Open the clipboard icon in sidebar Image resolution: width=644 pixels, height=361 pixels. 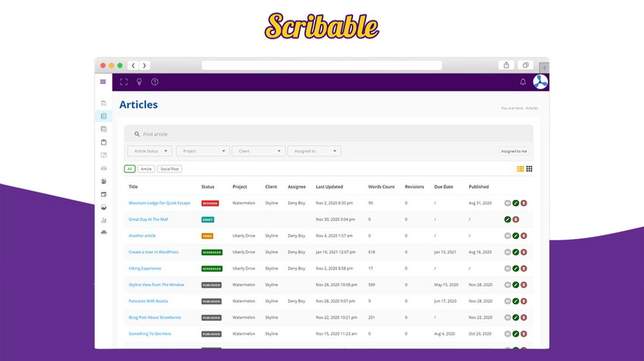[x=104, y=142]
